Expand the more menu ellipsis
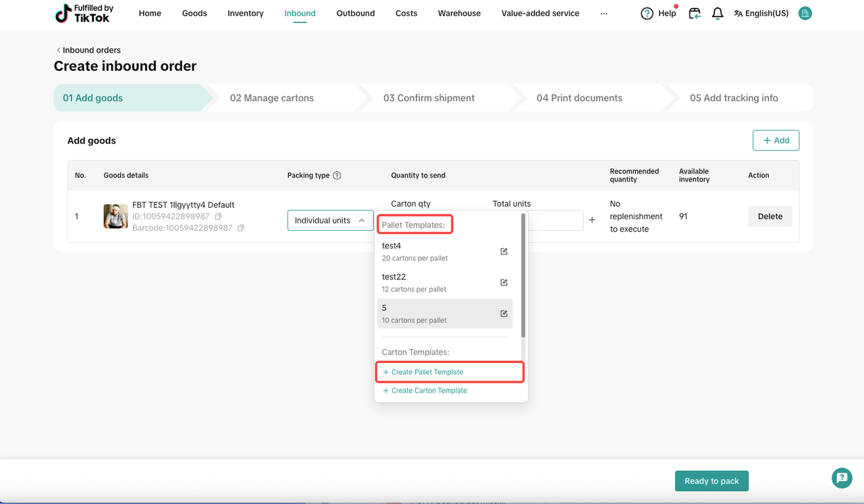Screen dimensions: 864x504 pyautogui.click(x=603, y=13)
